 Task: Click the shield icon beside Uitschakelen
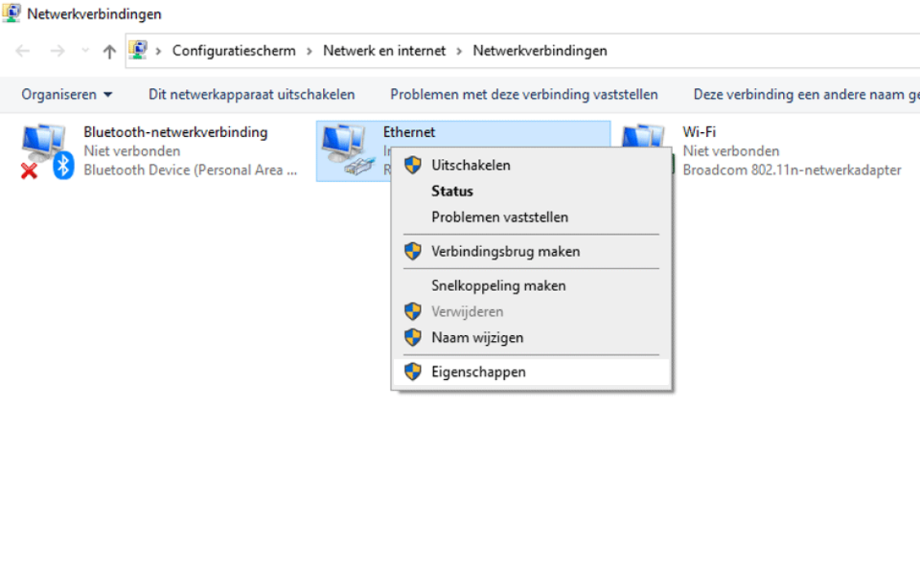coord(414,166)
